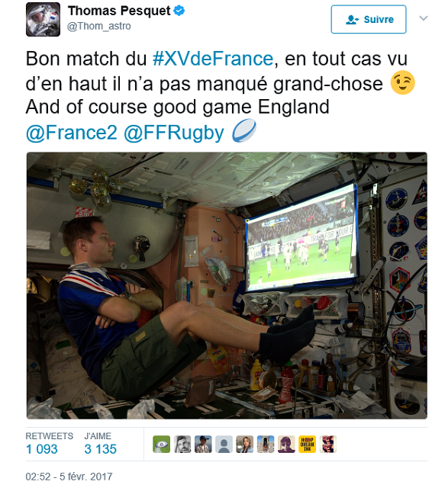The height and width of the screenshot is (488, 448).
Task: Click the Thomas Pesquet display name
Action: (x=119, y=11)
